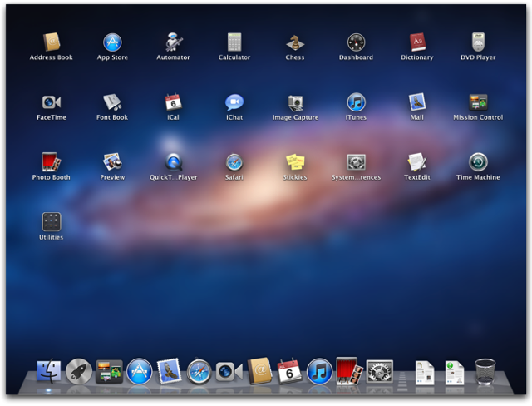The width and height of the screenshot is (532, 406).
Task: Click the Safari compass in the Dock
Action: pyautogui.click(x=199, y=371)
